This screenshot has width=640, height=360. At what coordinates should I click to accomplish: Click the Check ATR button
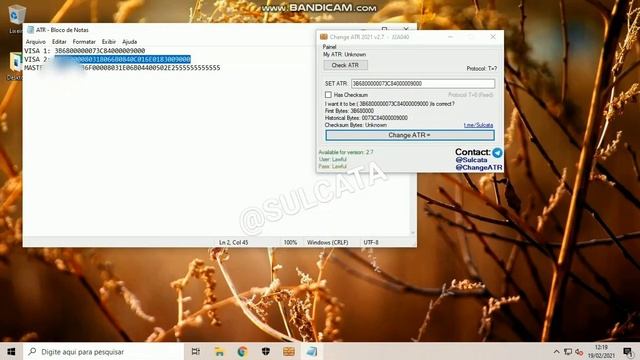tap(345, 65)
